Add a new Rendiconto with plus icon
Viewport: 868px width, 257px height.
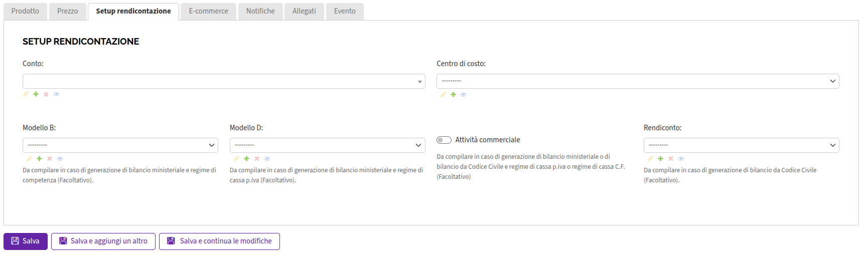pos(660,159)
